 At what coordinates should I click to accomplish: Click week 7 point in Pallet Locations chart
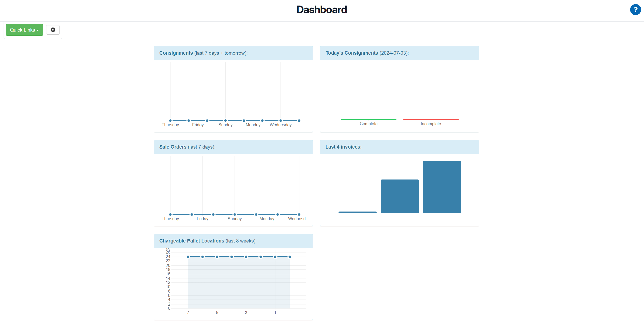(x=188, y=257)
